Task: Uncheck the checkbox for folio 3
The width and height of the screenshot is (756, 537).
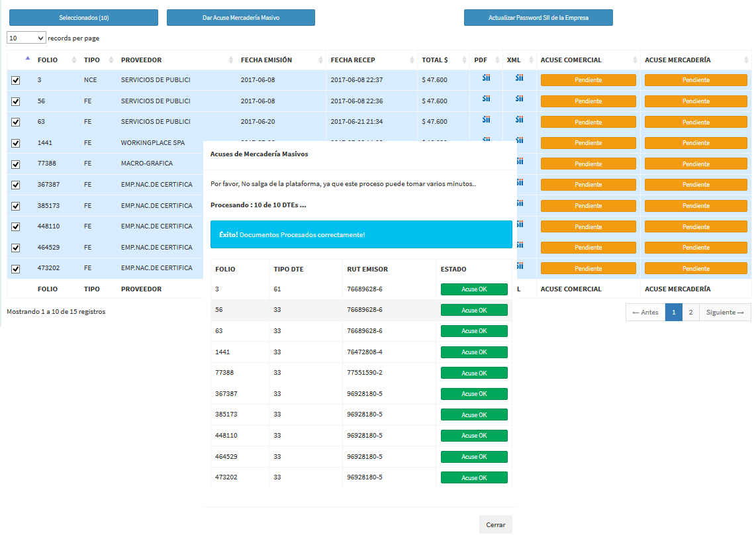Action: (x=15, y=80)
